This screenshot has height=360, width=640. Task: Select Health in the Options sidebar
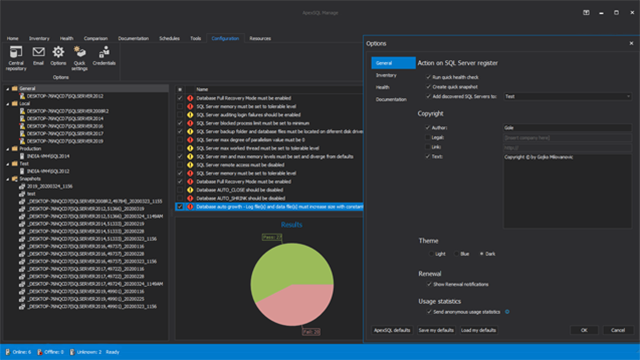tap(382, 87)
